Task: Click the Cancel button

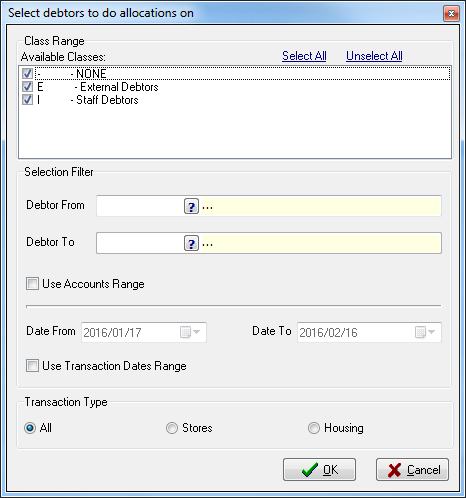Action: point(412,469)
